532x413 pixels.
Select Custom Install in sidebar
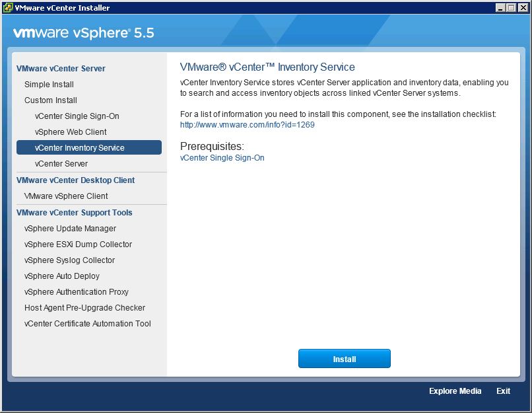(x=51, y=100)
